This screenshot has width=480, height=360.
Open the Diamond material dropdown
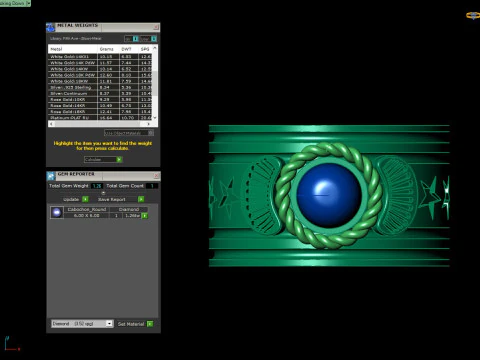tap(109, 324)
